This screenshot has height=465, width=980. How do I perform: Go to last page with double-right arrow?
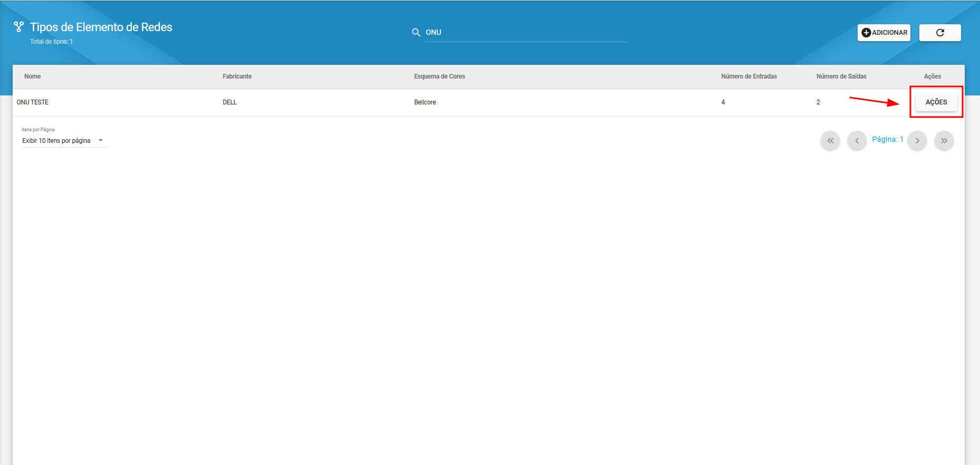(944, 141)
